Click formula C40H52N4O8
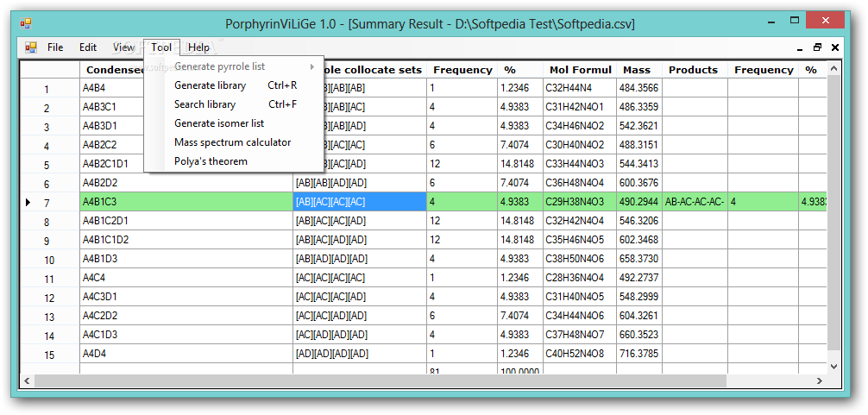This screenshot has height=415, width=868. [580, 353]
